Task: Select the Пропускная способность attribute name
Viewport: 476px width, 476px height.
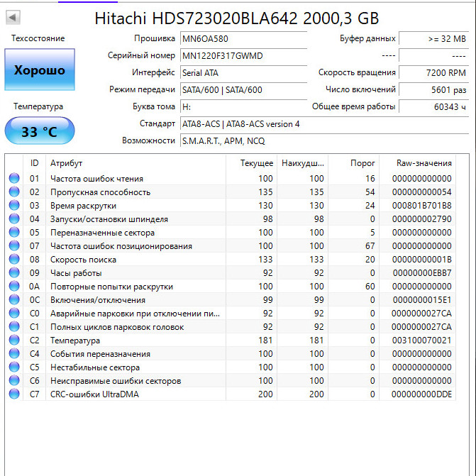Action: click(x=100, y=192)
